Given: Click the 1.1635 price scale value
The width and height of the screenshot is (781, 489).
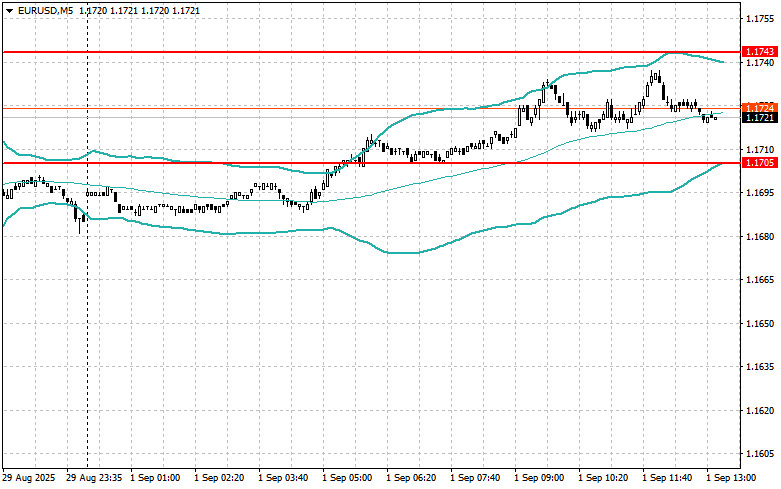Looking at the screenshot, I should point(760,367).
